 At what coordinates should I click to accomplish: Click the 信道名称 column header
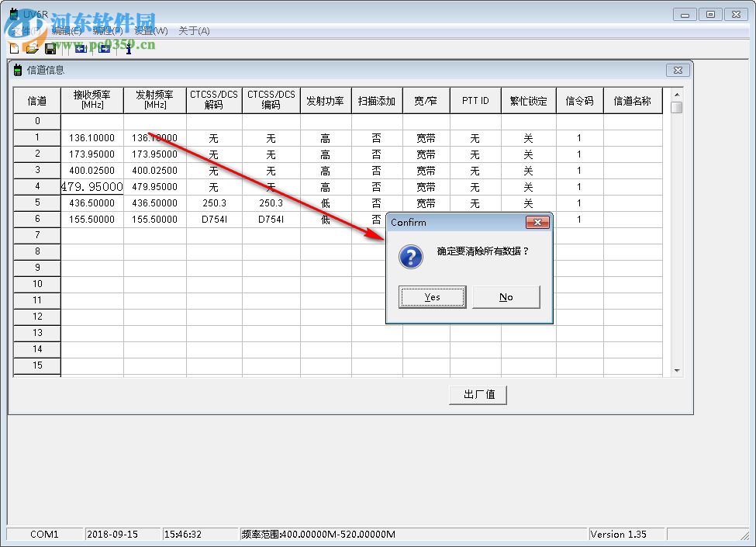pyautogui.click(x=633, y=100)
